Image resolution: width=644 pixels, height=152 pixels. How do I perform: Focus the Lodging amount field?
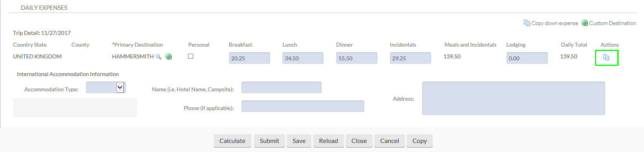point(527,58)
